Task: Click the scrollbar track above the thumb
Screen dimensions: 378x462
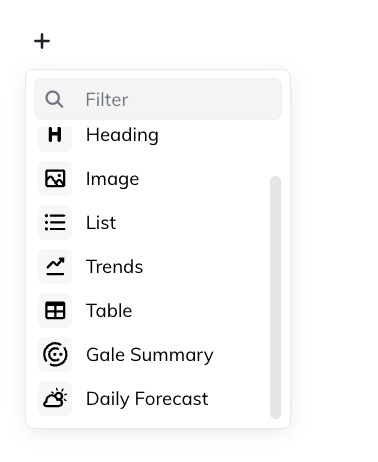Action: [275, 151]
